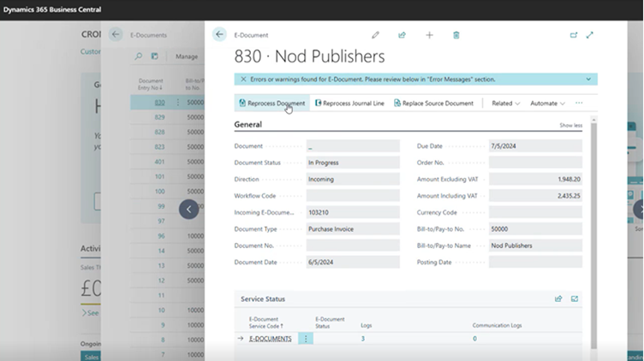The height and width of the screenshot is (361, 644).
Task: Go to previous record with left arrow circle
Action: pyautogui.click(x=188, y=210)
